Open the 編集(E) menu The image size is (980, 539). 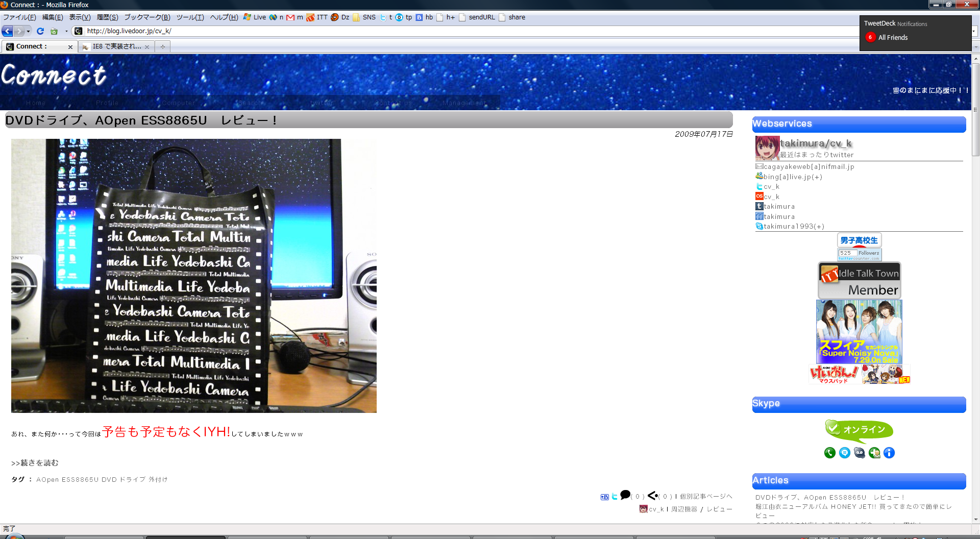(53, 17)
